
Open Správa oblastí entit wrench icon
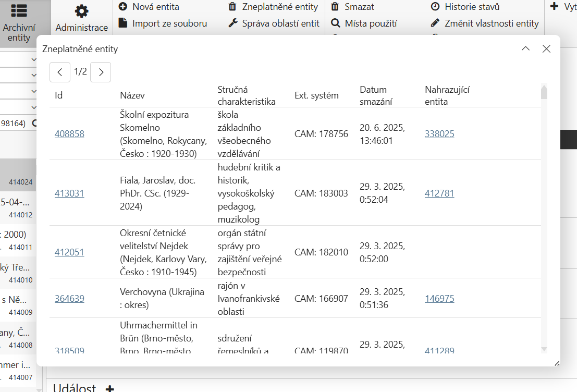click(x=232, y=23)
